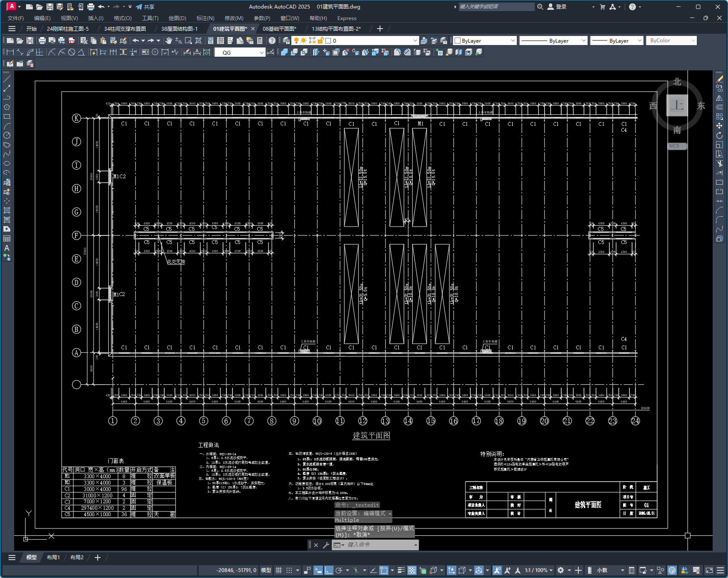Screen dimensions: 728x578
Task: Click the ViewCube 上 top face
Action: pos(677,105)
